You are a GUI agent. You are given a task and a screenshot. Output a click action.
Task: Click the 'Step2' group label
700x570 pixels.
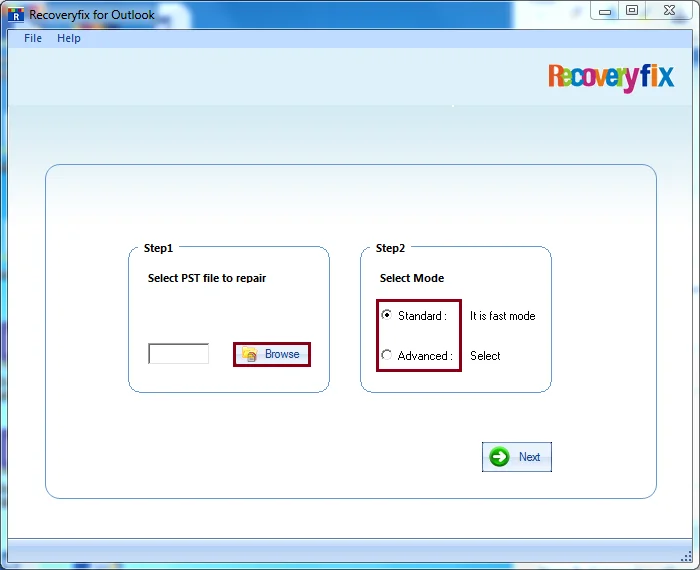point(390,248)
